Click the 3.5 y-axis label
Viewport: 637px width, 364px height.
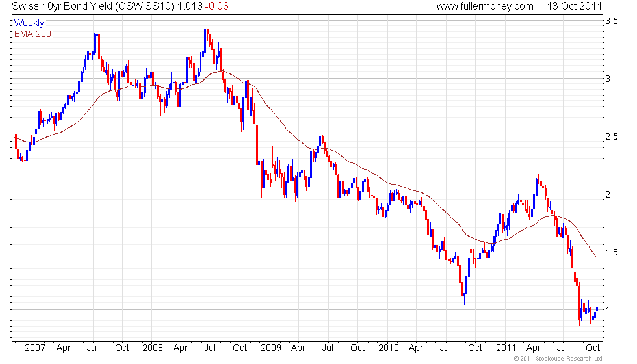point(612,21)
